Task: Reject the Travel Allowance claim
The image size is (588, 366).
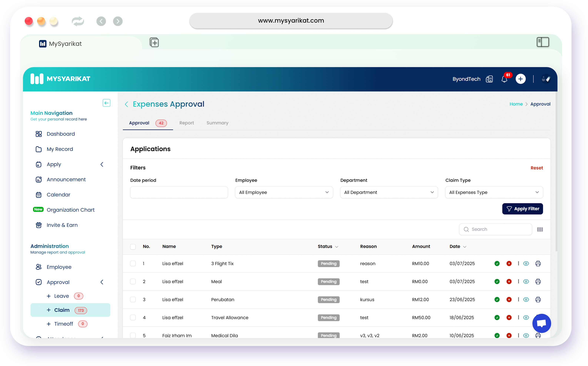Action: pyautogui.click(x=509, y=317)
